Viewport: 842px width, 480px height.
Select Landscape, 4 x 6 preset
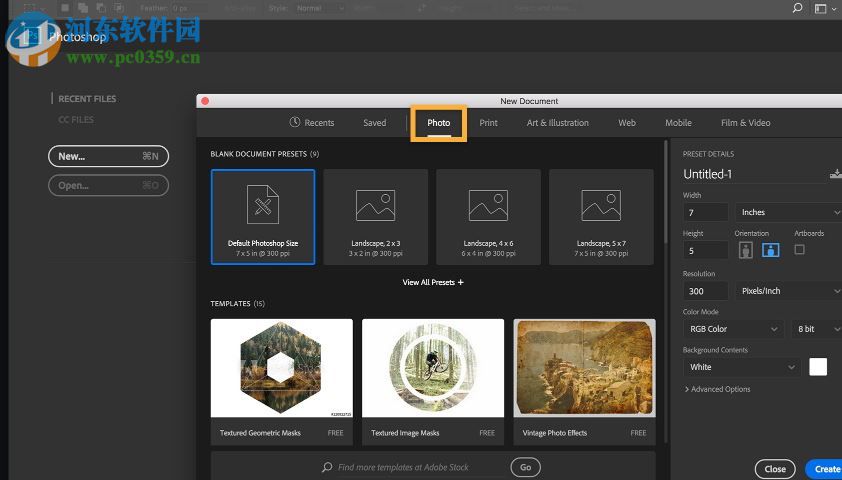(x=488, y=217)
